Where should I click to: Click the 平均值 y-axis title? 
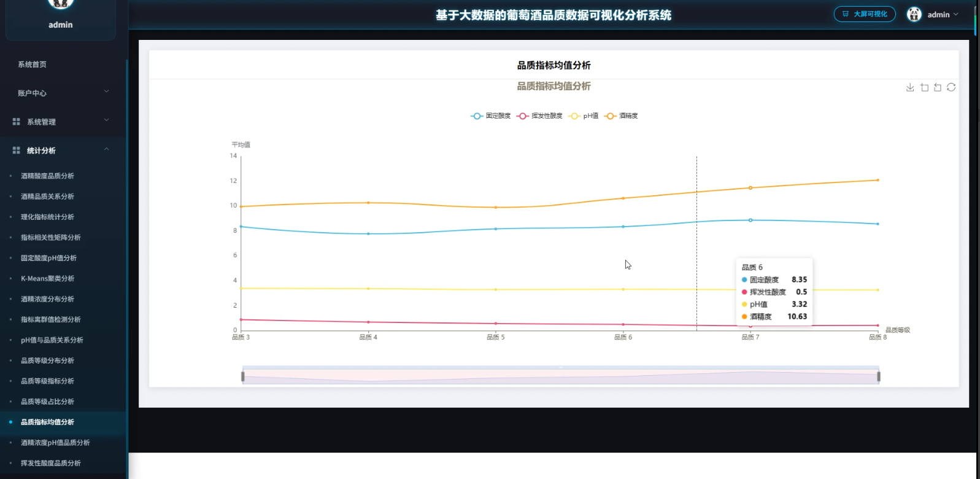[241, 145]
